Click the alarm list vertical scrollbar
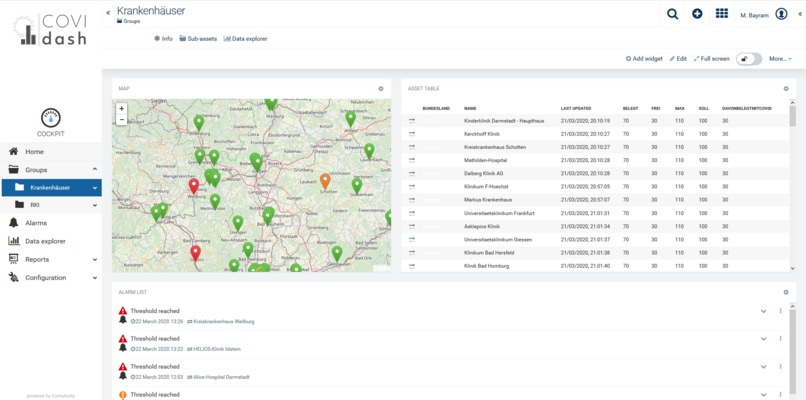This screenshot has width=806, height=400. [x=792, y=352]
